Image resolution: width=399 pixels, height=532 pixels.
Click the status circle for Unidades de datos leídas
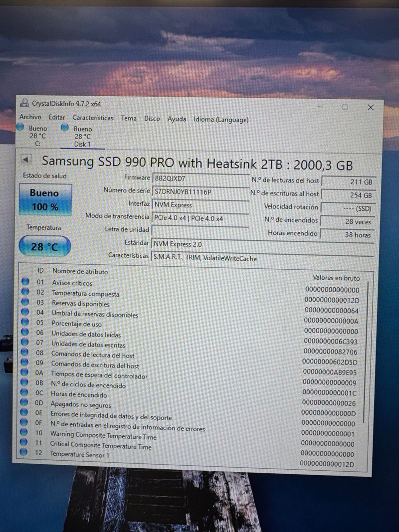[x=25, y=332]
